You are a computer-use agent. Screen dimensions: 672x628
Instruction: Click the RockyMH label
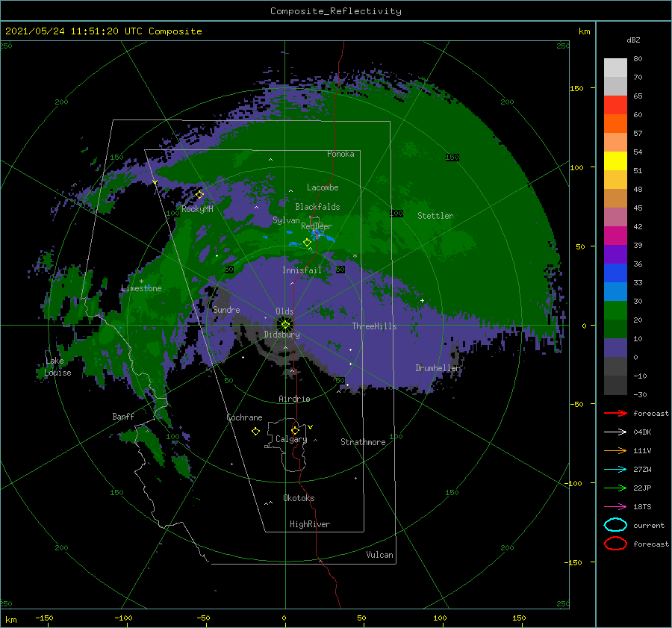point(197,209)
